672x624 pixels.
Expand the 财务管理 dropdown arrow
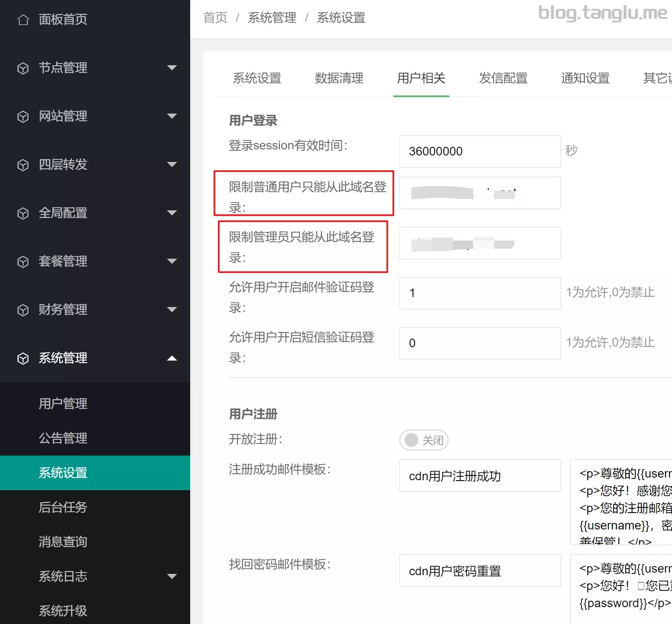click(172, 310)
